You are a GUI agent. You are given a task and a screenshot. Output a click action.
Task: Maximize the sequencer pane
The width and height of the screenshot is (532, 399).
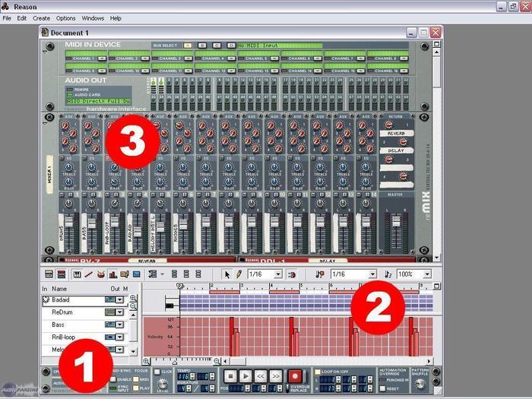coord(437,287)
